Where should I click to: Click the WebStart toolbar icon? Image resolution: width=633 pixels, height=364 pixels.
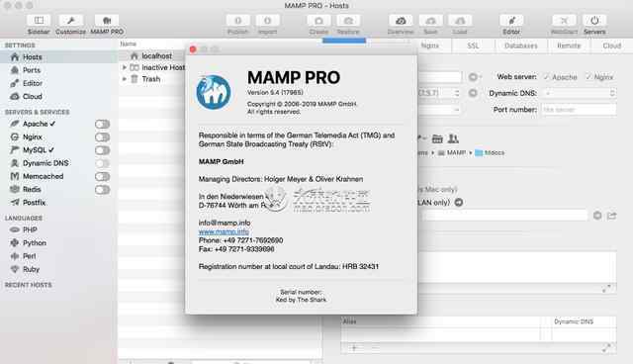tap(564, 21)
